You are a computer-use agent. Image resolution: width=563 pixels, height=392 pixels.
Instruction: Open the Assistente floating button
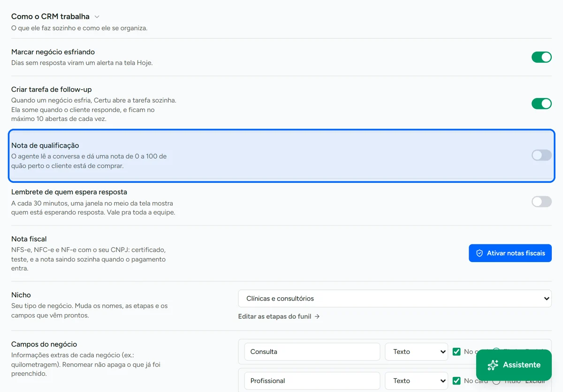(x=514, y=365)
